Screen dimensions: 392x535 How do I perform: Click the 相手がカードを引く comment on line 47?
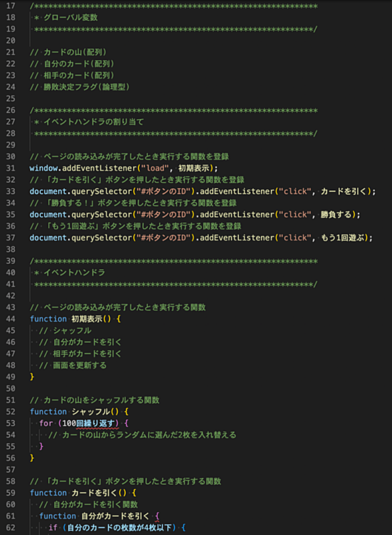pyautogui.click(x=80, y=354)
